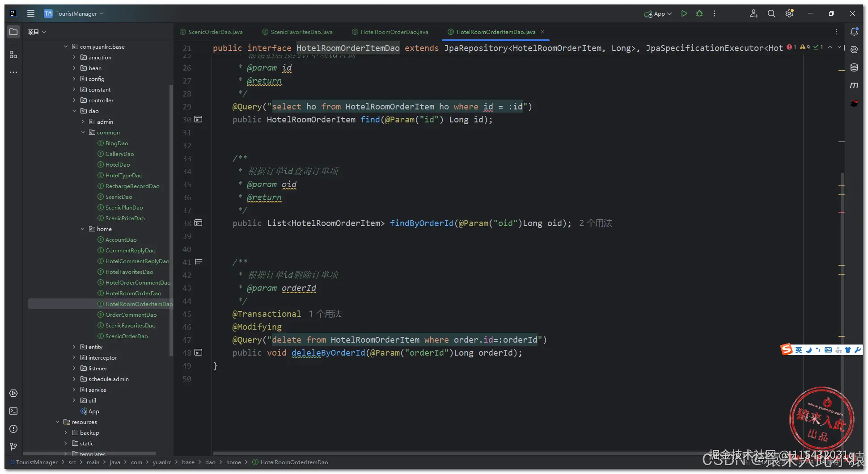Select HotelTypeDao in the tree
This screenshot has height=474, width=868.
click(x=124, y=175)
